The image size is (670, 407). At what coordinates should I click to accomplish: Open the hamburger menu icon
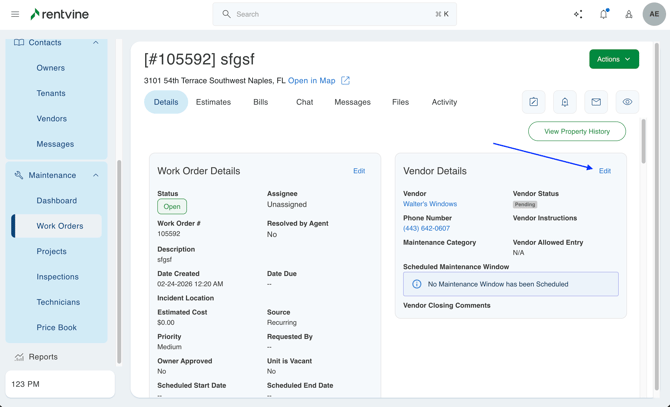(x=15, y=14)
